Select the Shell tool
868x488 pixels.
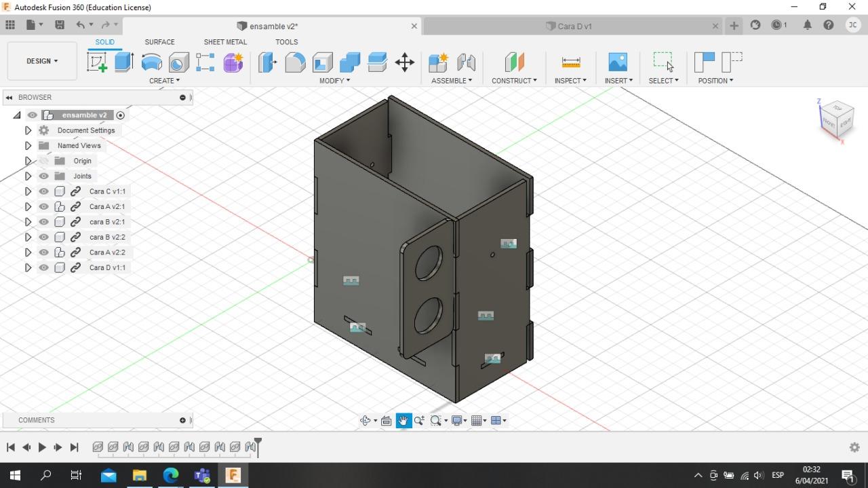pos(323,62)
